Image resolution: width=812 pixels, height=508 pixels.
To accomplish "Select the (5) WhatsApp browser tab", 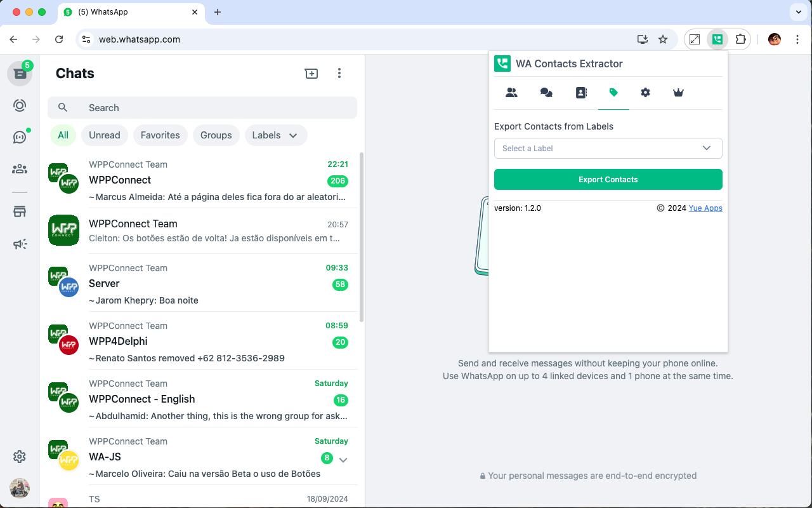I will pyautogui.click(x=132, y=12).
